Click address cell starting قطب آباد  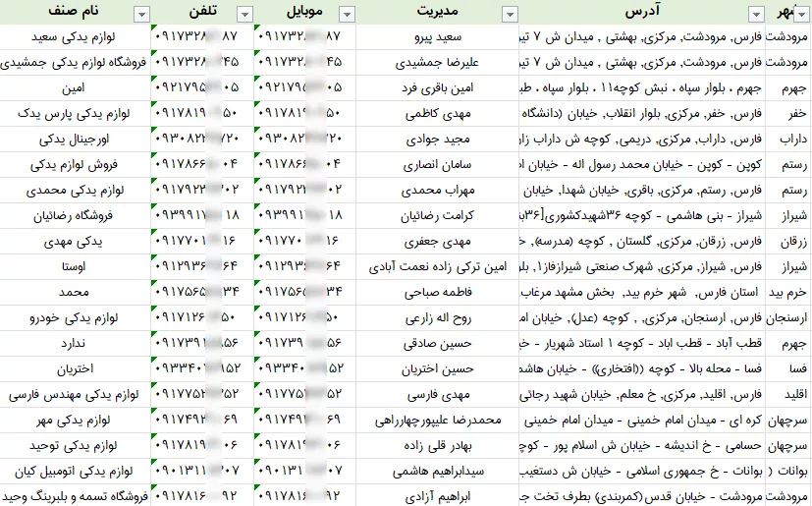click(x=643, y=343)
